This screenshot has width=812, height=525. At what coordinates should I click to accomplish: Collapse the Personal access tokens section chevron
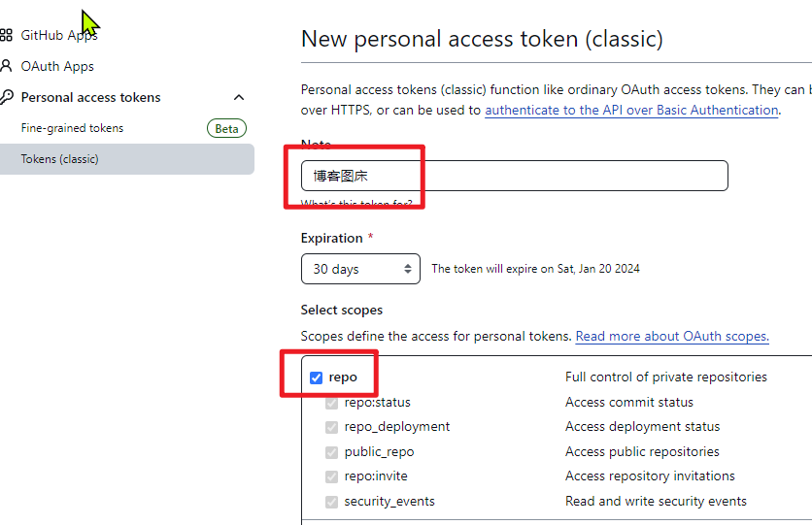pos(239,97)
